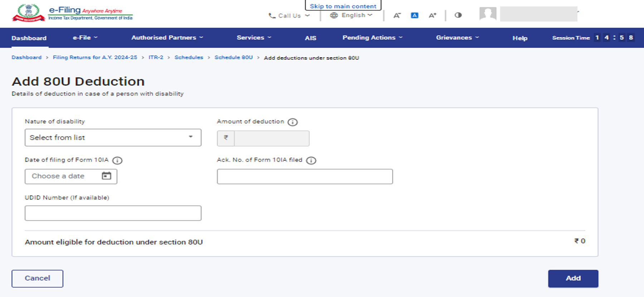Click the UDID Number input field
Screen dimensions: 644x297
coord(113,213)
